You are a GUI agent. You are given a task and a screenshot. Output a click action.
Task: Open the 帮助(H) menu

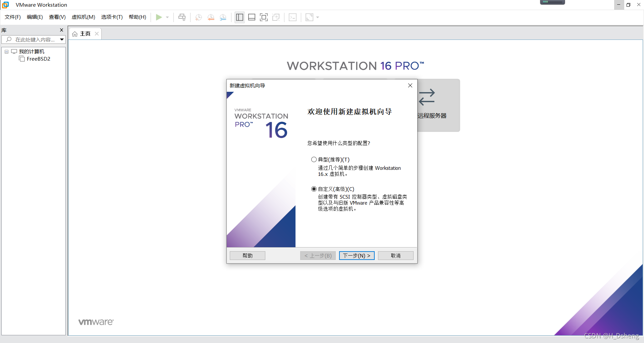138,17
